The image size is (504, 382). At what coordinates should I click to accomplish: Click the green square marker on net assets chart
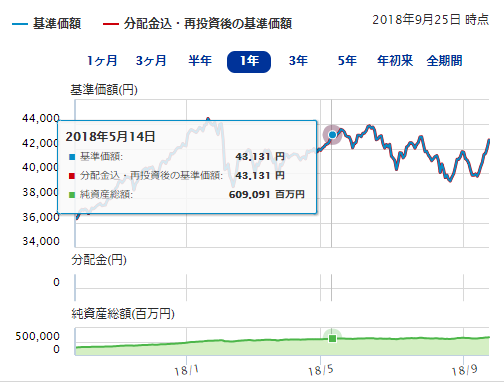[x=332, y=339]
